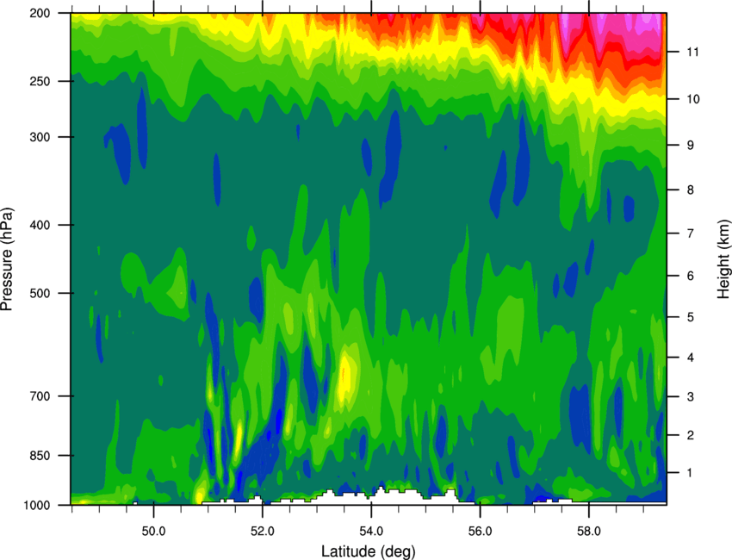Image resolution: width=732 pixels, height=560 pixels.
Task: Select the 200 pressure tick label
Action: point(40,13)
